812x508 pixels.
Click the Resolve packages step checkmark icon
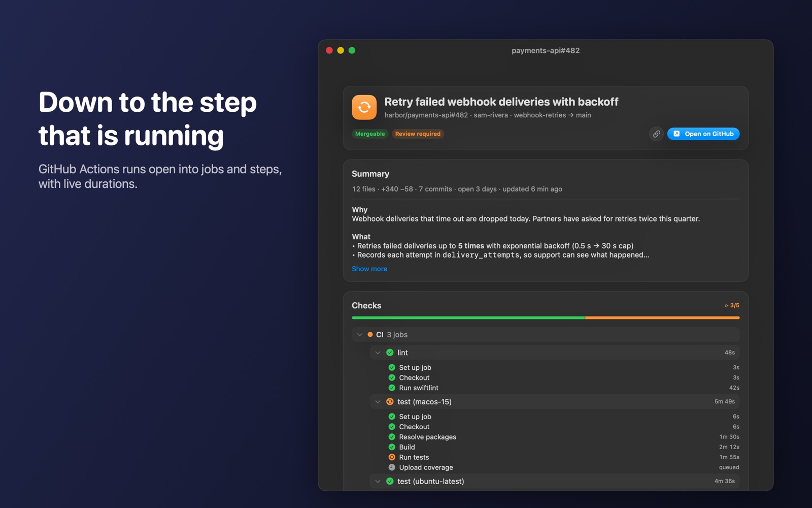pos(392,437)
